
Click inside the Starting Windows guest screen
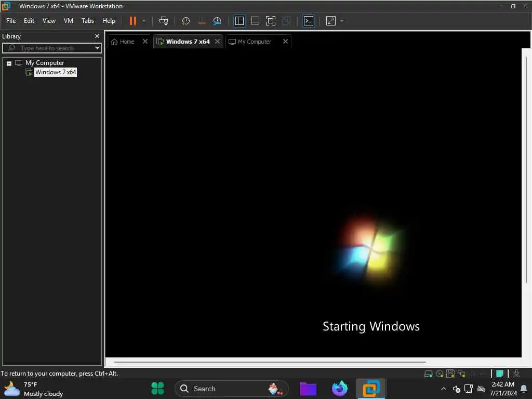pyautogui.click(x=313, y=203)
